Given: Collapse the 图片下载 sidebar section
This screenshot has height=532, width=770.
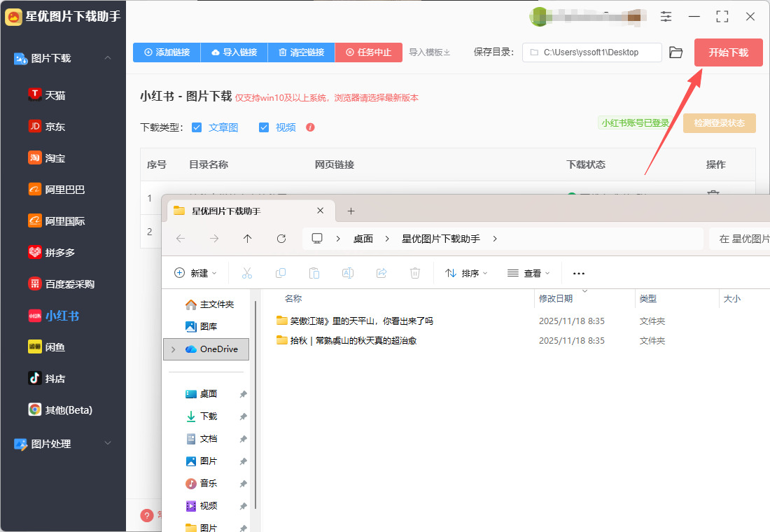Looking at the screenshot, I should 108,58.
